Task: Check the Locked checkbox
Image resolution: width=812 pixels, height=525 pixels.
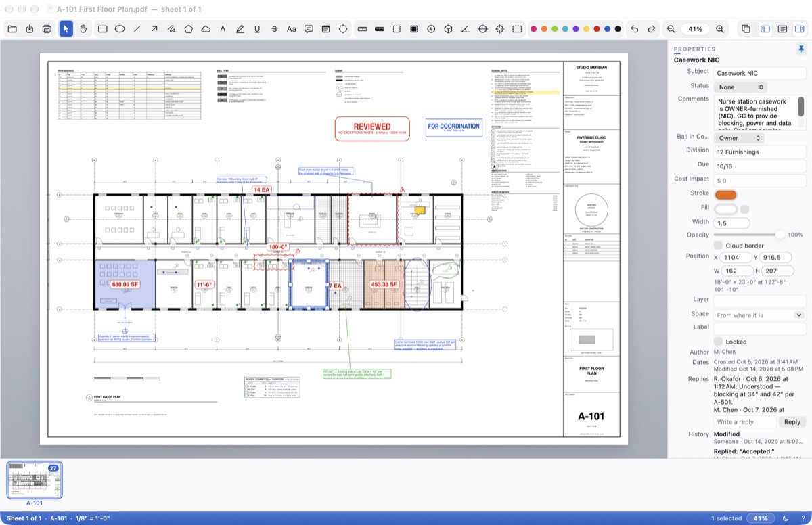Action: point(718,342)
